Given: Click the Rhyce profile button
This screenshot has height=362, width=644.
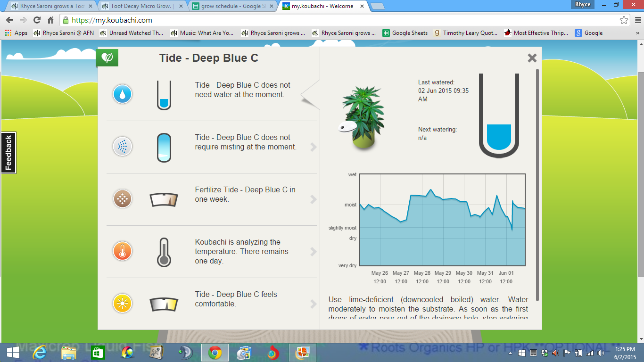Looking at the screenshot, I should pyautogui.click(x=583, y=4).
